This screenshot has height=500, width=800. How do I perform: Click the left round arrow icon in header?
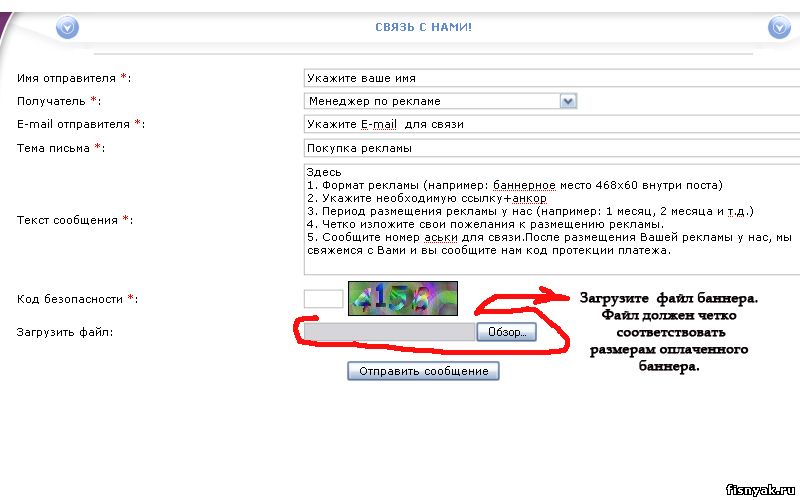pyautogui.click(x=67, y=27)
